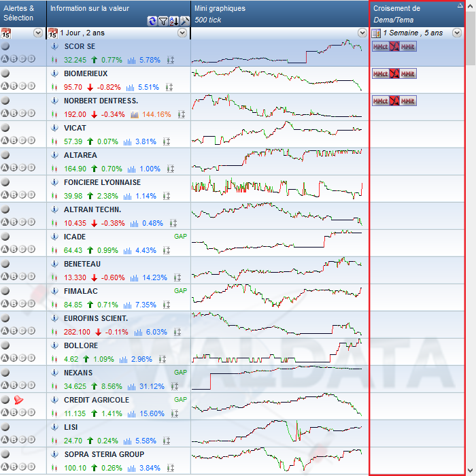Click the 24.70 price of LISI
This screenshot has width=476, height=476.
[x=73, y=441]
